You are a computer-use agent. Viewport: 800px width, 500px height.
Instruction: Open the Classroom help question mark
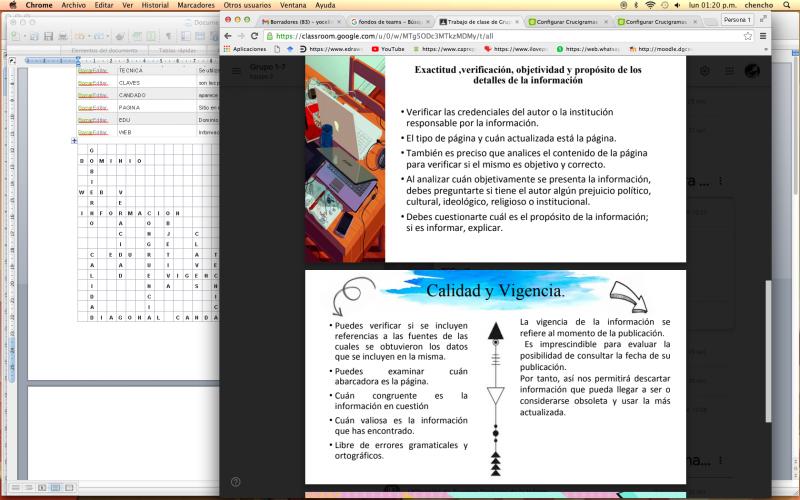(235, 482)
